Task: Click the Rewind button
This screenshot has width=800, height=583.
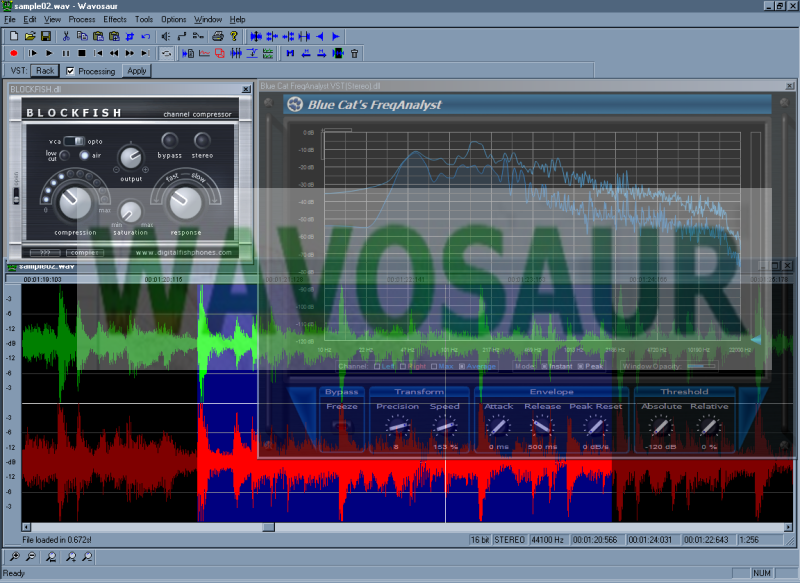Action: pos(114,53)
